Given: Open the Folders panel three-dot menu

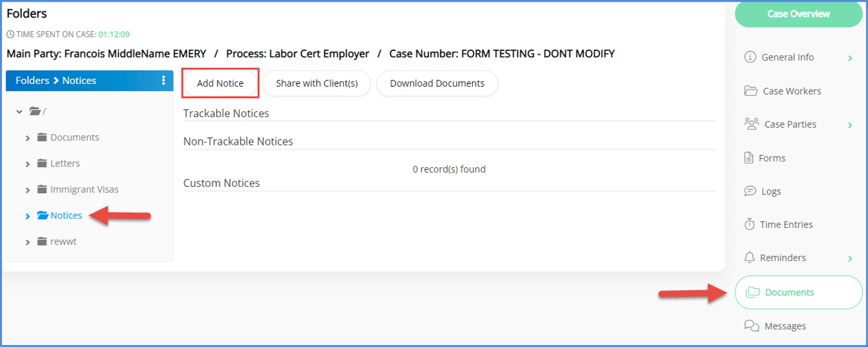Looking at the screenshot, I should pos(164,80).
